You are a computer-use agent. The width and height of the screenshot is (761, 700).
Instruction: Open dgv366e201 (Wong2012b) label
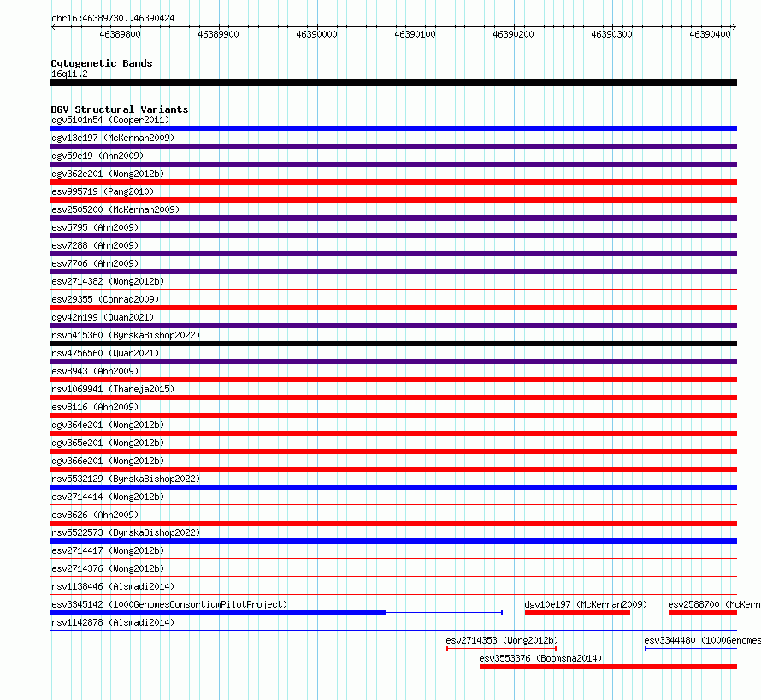coord(108,461)
